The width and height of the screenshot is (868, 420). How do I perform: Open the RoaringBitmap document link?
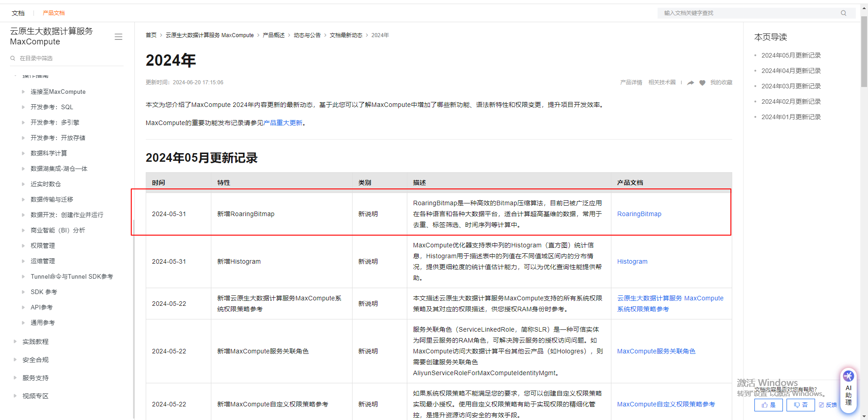click(x=639, y=214)
